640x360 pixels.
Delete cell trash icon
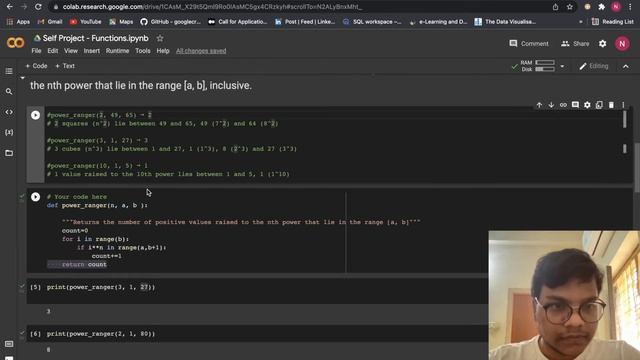(611, 105)
